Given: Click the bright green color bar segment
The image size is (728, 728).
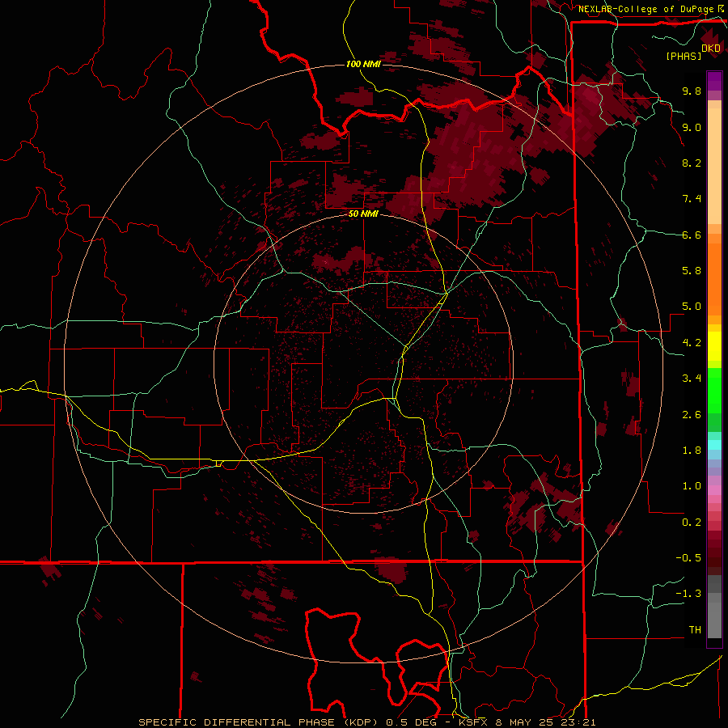Looking at the screenshot, I should point(714,392).
